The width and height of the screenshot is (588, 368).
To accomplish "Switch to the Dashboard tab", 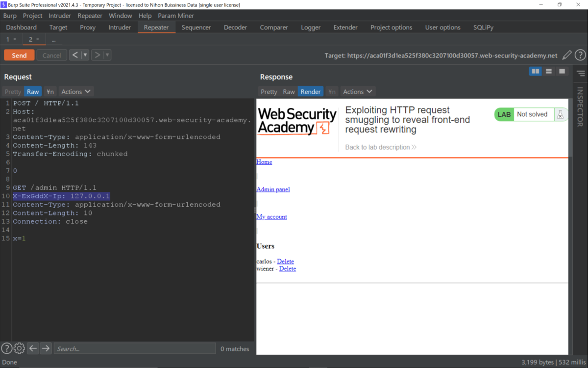I will click(22, 27).
